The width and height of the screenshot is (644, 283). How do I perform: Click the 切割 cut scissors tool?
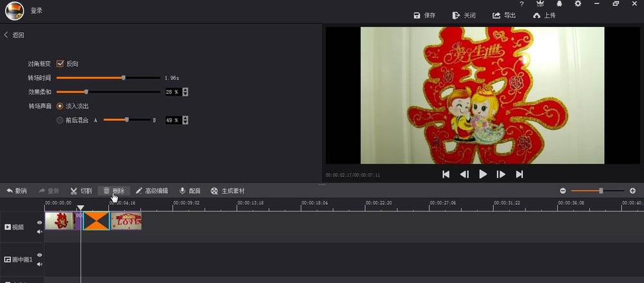tap(81, 191)
